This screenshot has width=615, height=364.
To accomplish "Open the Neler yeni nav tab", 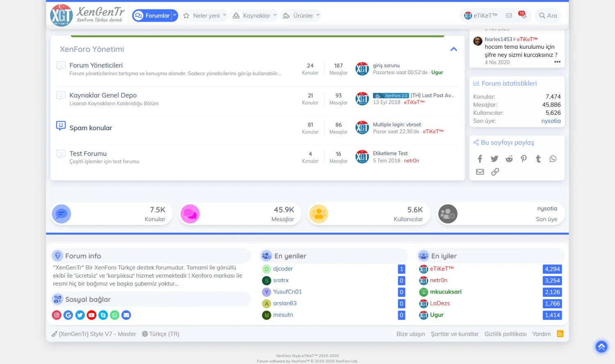I will tap(202, 16).
